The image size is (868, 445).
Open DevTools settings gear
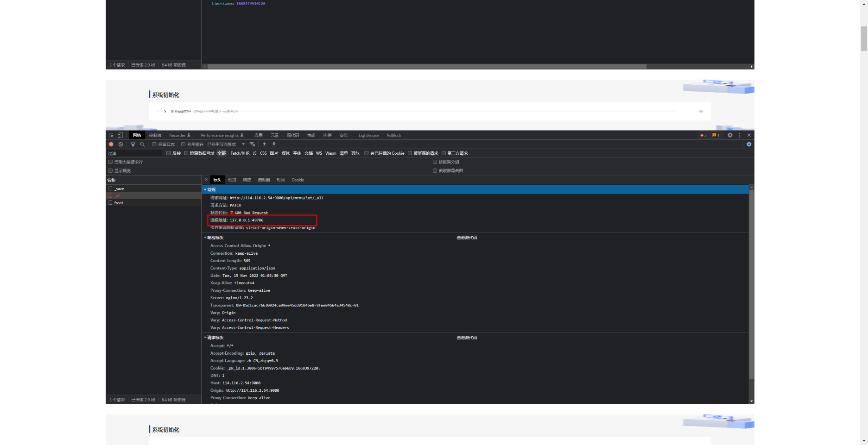pos(730,135)
